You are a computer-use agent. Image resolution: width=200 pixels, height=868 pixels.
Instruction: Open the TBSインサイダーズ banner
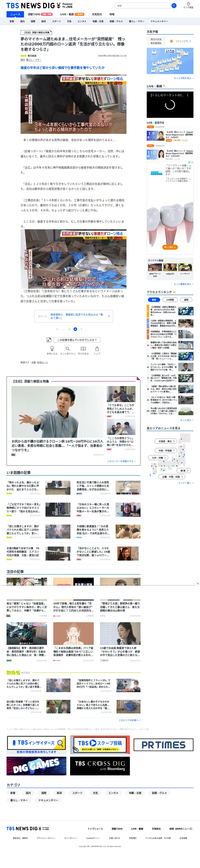(x=36, y=745)
